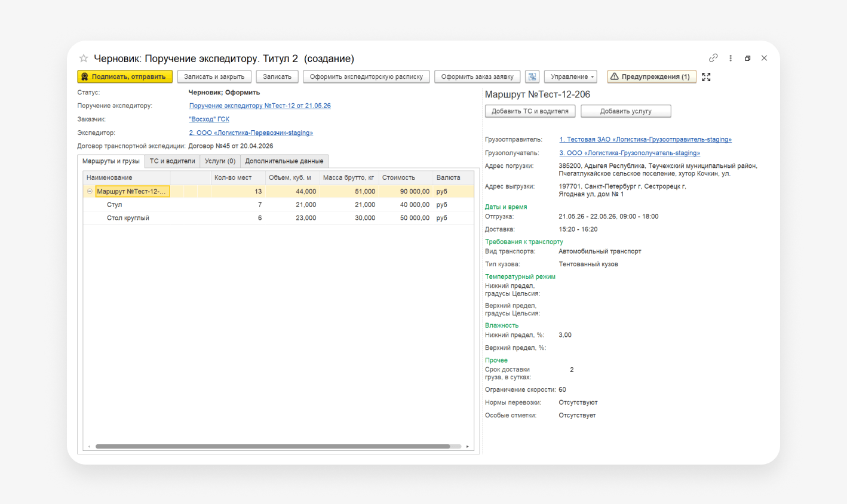
Task: Select the Маршрут №Тест-12 row name
Action: click(x=132, y=192)
